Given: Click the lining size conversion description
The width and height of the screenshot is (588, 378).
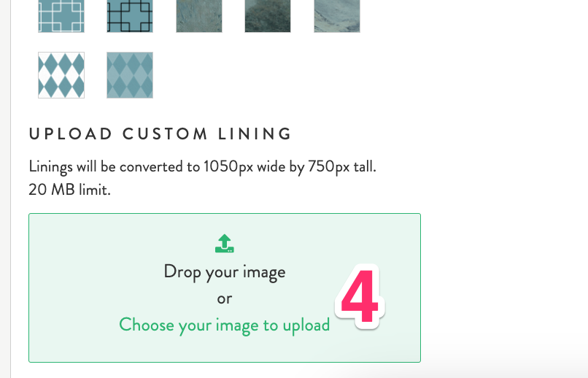Looking at the screenshot, I should (x=203, y=166).
